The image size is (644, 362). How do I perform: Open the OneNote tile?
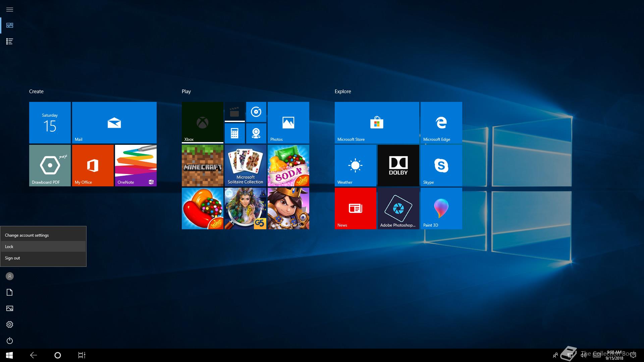(136, 166)
